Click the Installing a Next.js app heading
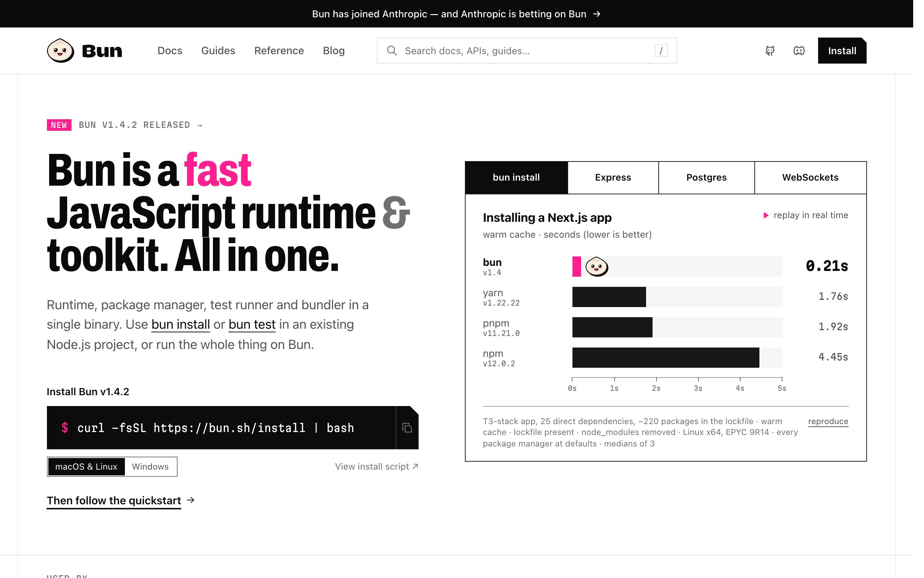Image resolution: width=924 pixels, height=578 pixels. [547, 217]
